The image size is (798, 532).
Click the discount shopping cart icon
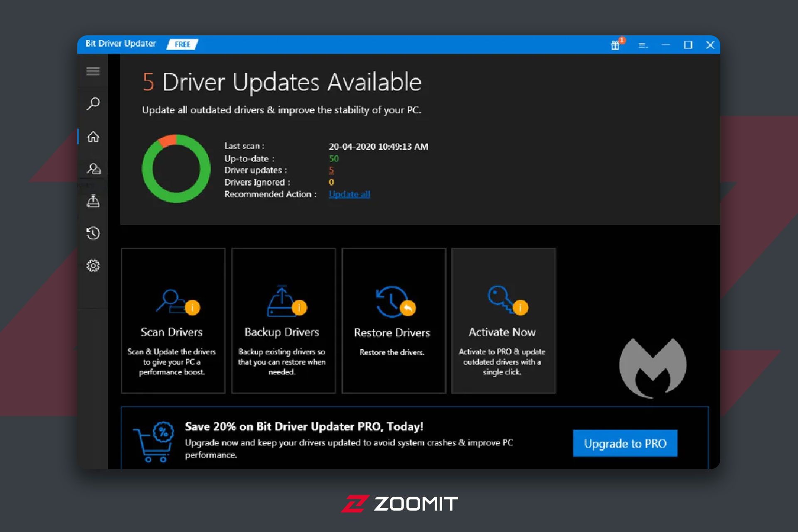pyautogui.click(x=153, y=441)
